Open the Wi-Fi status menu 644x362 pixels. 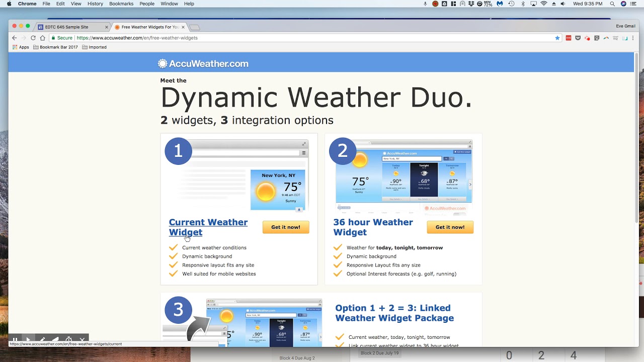tap(544, 4)
